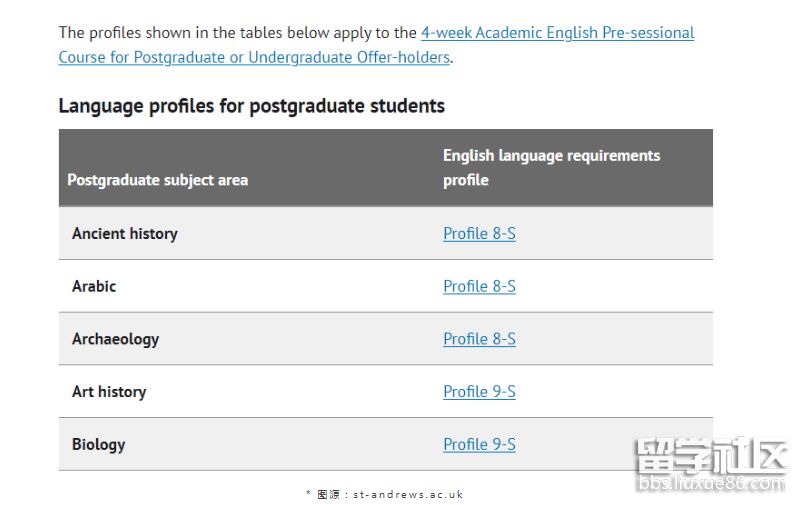This screenshot has height=505, width=802.
Task: Select the Archaeology subject cell
Action: pyautogui.click(x=115, y=339)
